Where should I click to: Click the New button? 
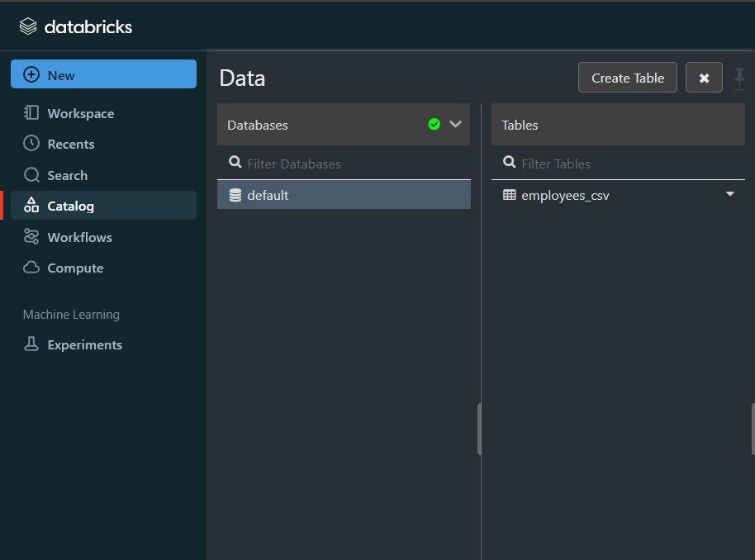(x=103, y=74)
